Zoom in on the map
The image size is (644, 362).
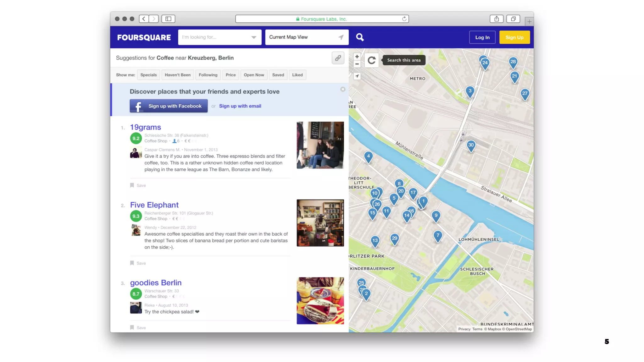(357, 57)
